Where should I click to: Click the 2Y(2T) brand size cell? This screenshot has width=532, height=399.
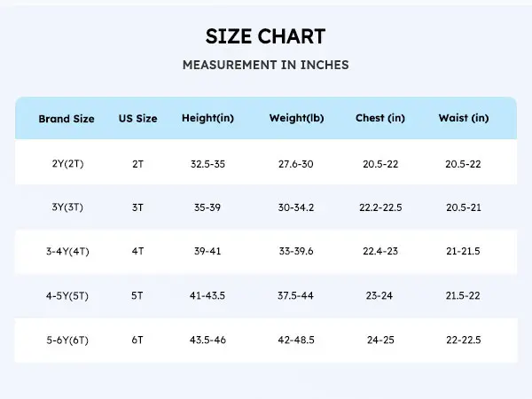coord(66,164)
